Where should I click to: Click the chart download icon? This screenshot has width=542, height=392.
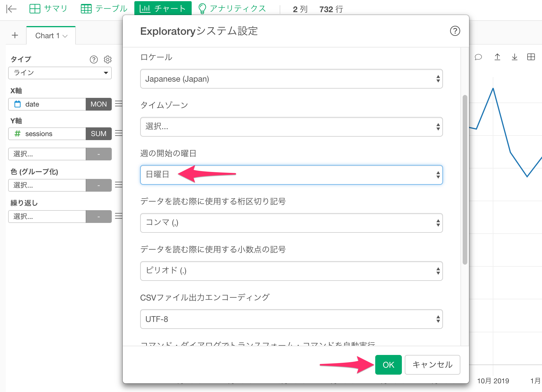pos(514,57)
